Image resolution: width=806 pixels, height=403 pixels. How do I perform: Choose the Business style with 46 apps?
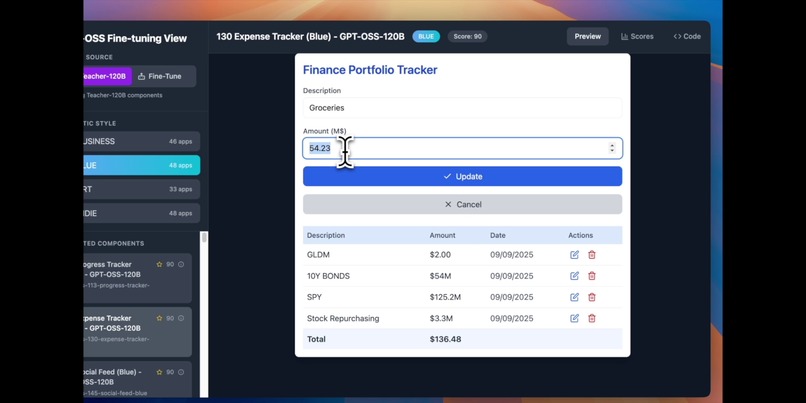coord(141,141)
